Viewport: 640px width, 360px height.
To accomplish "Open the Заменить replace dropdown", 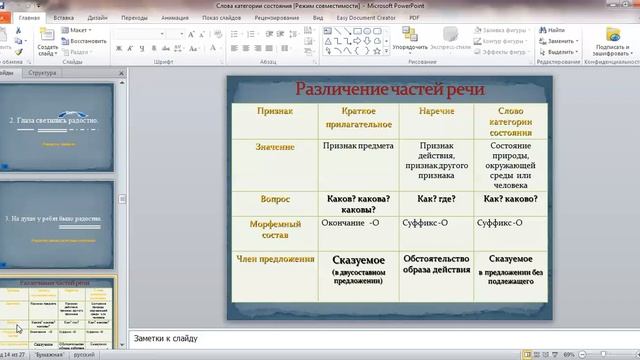I will pyautogui.click(x=558, y=41).
